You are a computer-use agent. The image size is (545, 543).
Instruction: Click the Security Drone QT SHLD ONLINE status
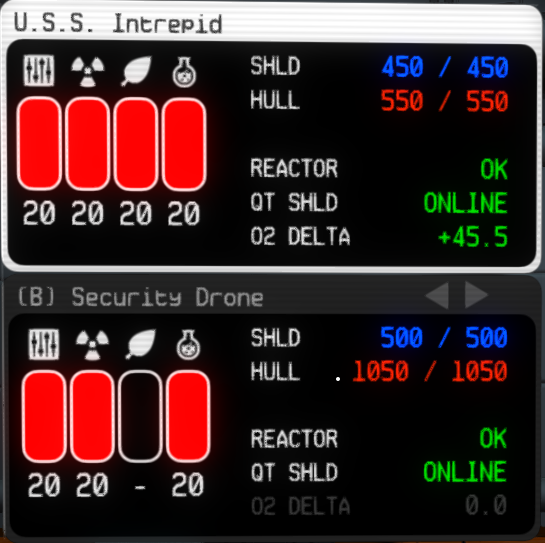tap(465, 472)
